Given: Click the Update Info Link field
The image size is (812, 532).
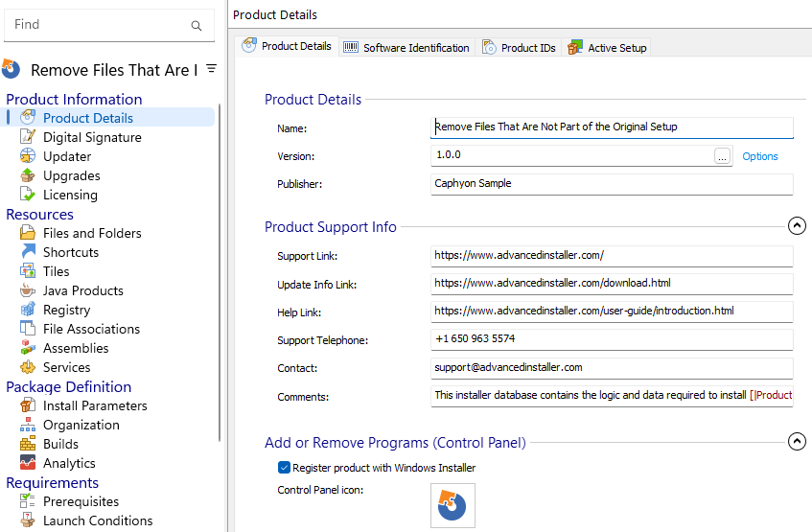Looking at the screenshot, I should [x=612, y=284].
